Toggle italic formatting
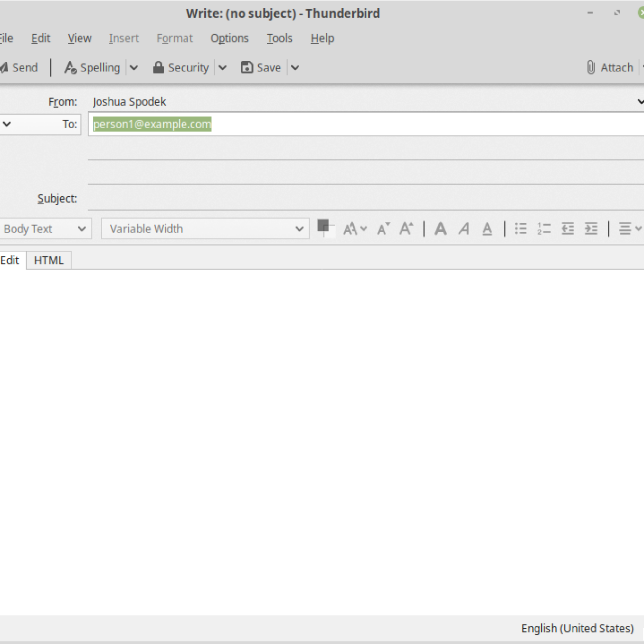 (x=464, y=229)
